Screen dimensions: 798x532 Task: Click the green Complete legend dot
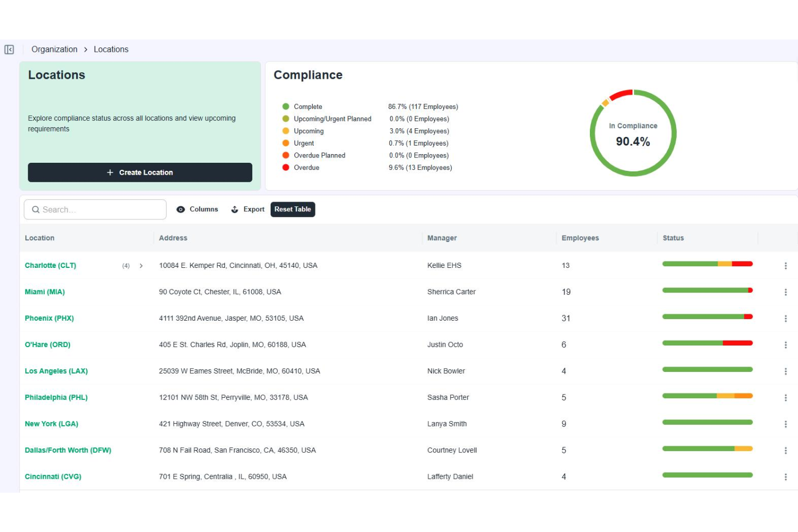point(286,107)
